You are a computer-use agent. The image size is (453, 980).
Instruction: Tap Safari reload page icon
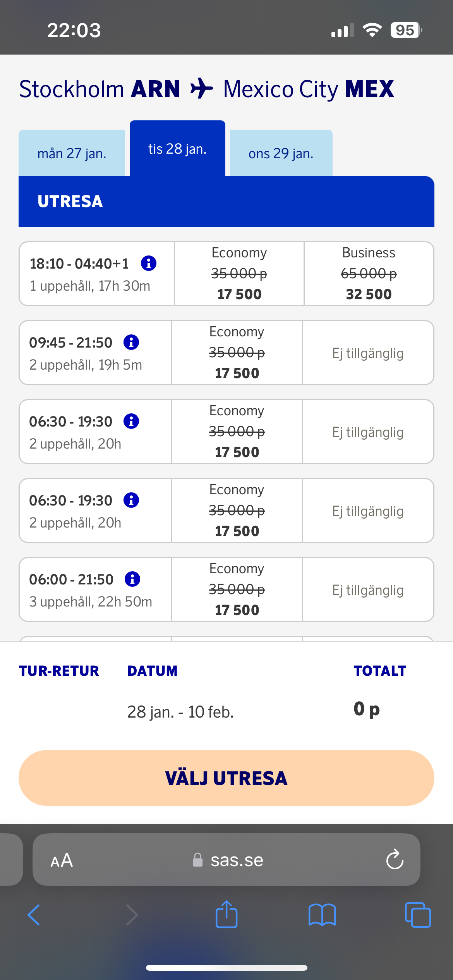[395, 860]
